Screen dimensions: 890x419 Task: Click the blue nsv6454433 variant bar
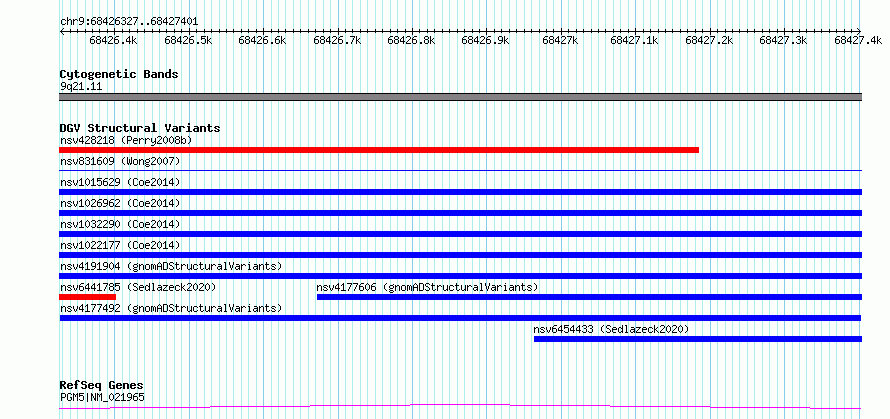coord(698,339)
